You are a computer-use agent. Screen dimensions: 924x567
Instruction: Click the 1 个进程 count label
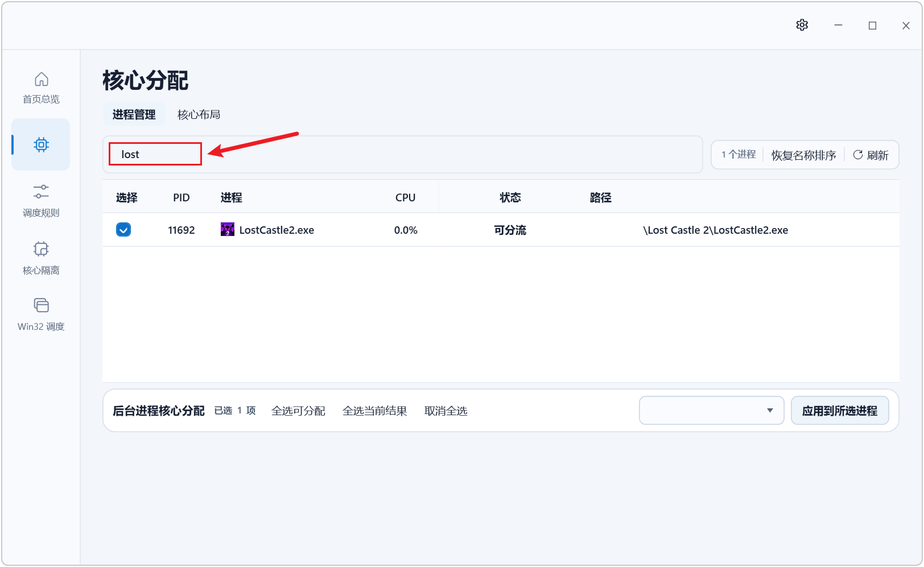coord(739,154)
